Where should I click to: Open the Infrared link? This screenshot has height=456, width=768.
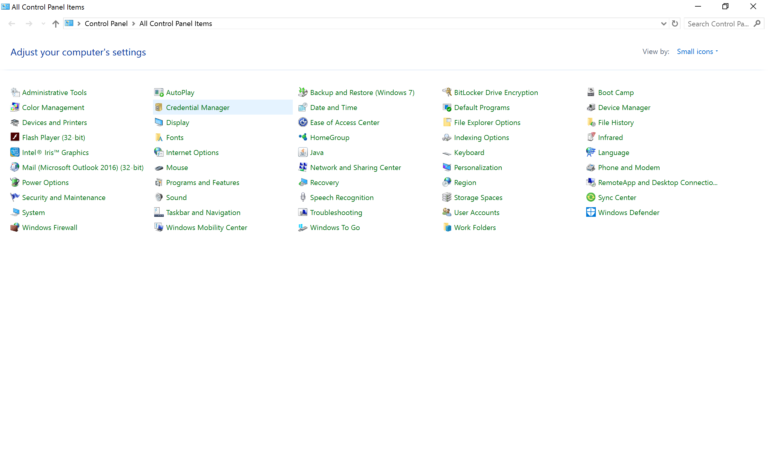click(x=610, y=138)
